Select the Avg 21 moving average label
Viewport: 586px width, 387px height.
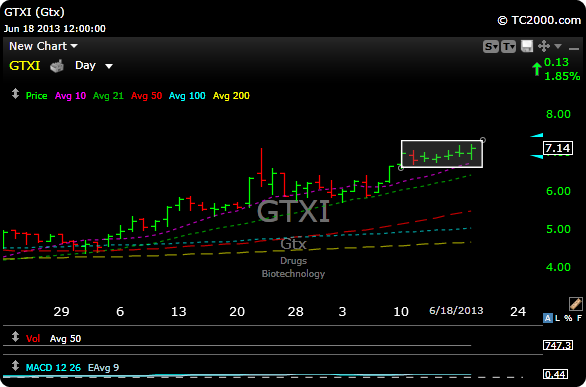[x=108, y=96]
